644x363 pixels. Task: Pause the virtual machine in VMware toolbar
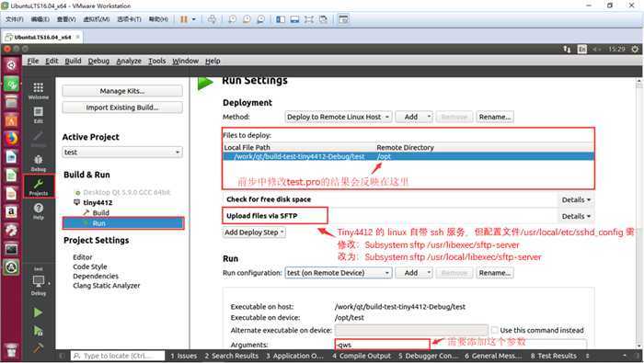pyautogui.click(x=184, y=19)
